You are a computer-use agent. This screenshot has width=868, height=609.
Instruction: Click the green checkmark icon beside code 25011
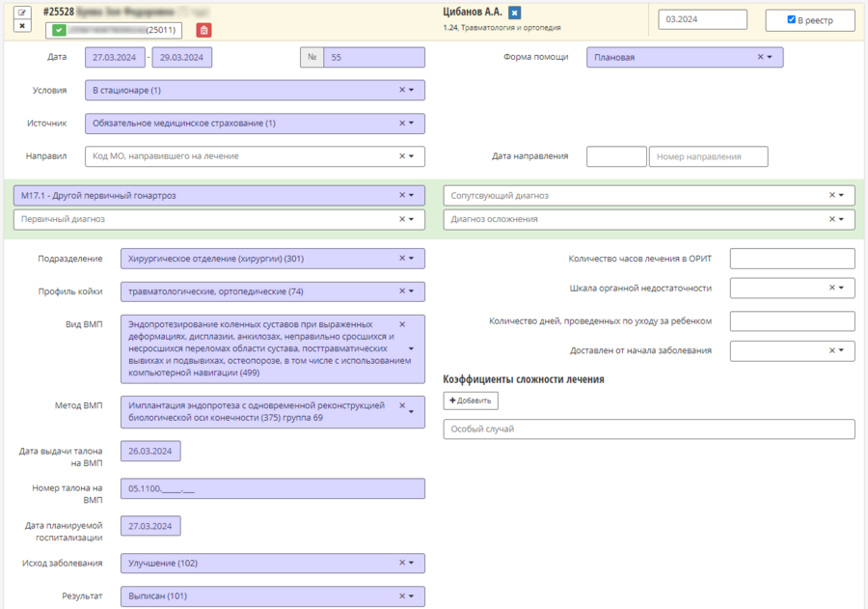tap(59, 30)
